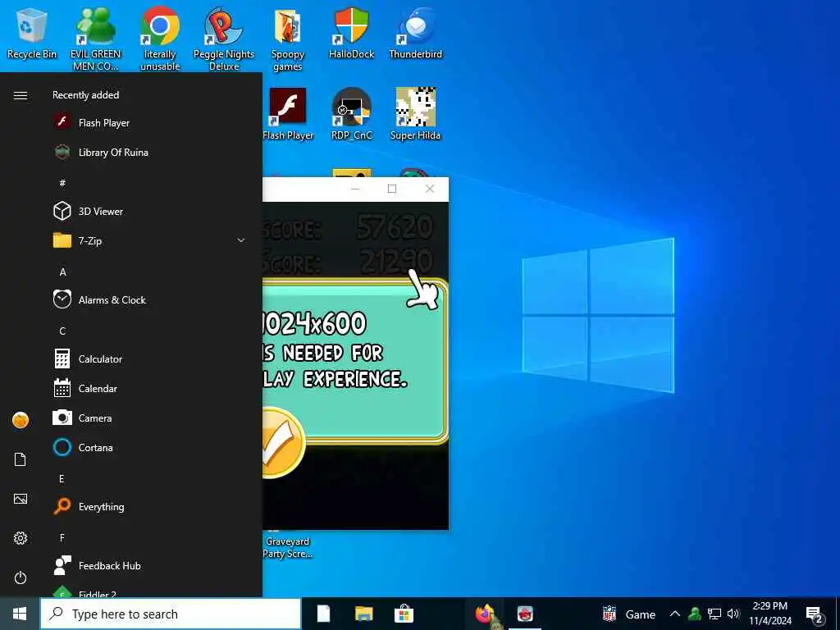Viewport: 840px width, 630px height.
Task: Select Recycle Bin desktop icon
Action: pyautogui.click(x=32, y=34)
